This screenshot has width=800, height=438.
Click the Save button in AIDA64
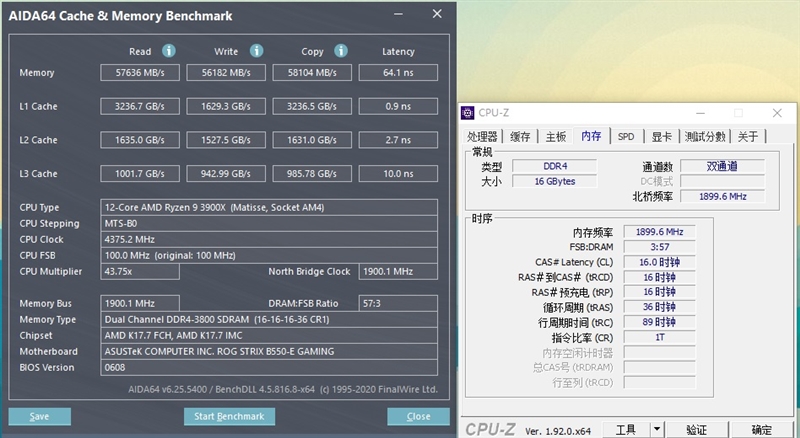[x=39, y=417]
